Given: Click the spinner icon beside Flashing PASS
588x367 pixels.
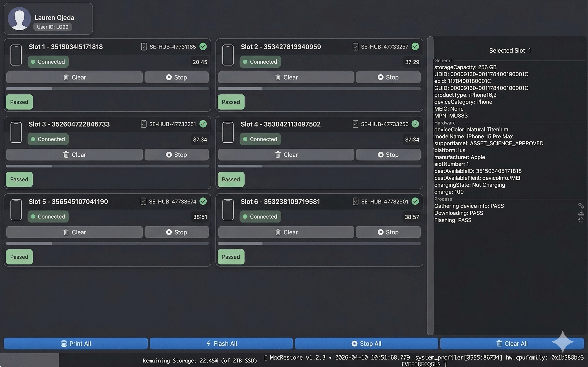Looking at the screenshot, I should (581, 220).
